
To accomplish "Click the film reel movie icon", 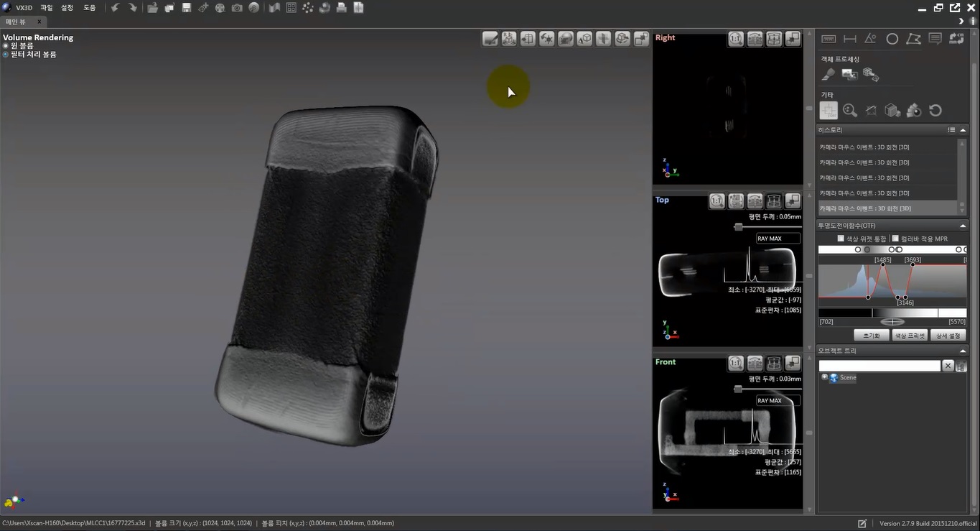I will [x=220, y=7].
